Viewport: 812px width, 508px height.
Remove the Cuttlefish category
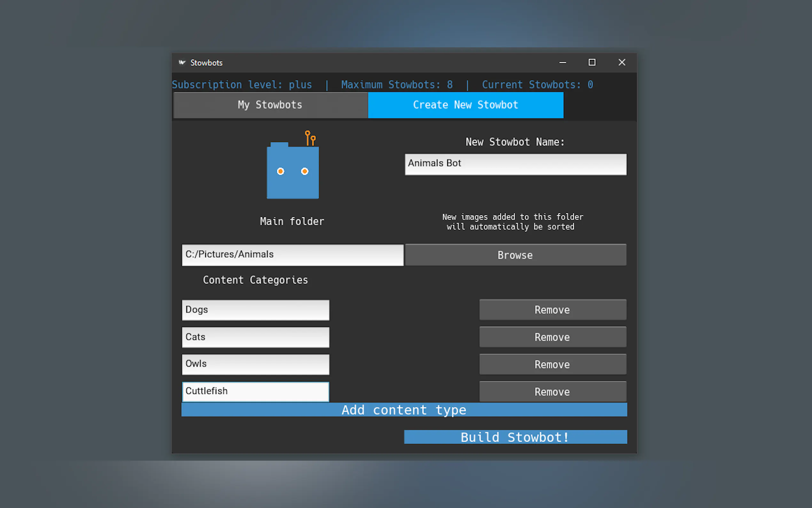[552, 392]
